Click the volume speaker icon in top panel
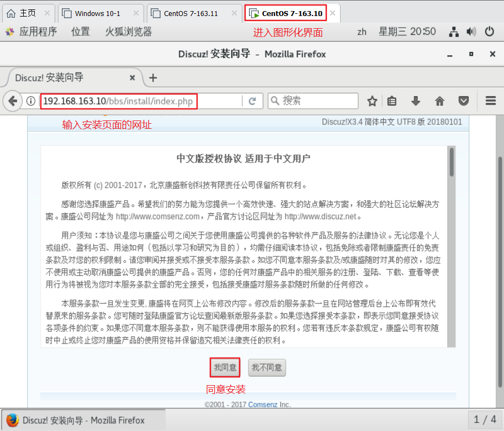The height and width of the screenshot is (431, 504). (471, 31)
